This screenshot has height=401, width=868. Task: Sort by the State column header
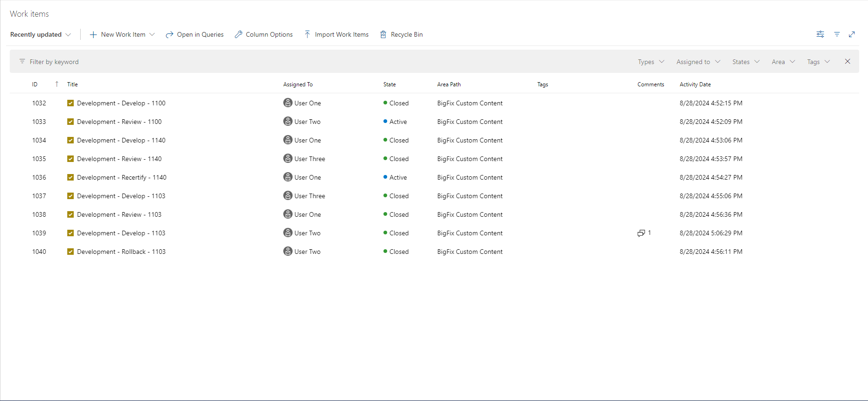[389, 84]
